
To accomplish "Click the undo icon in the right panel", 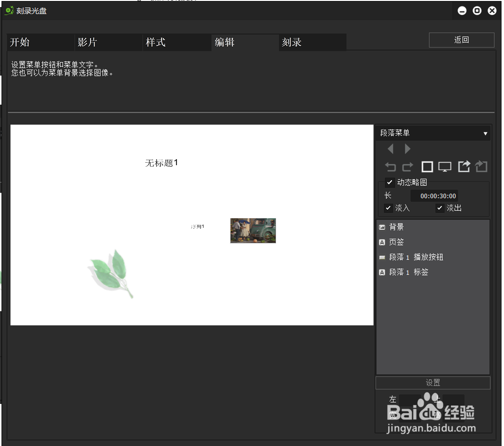I will click(x=390, y=167).
